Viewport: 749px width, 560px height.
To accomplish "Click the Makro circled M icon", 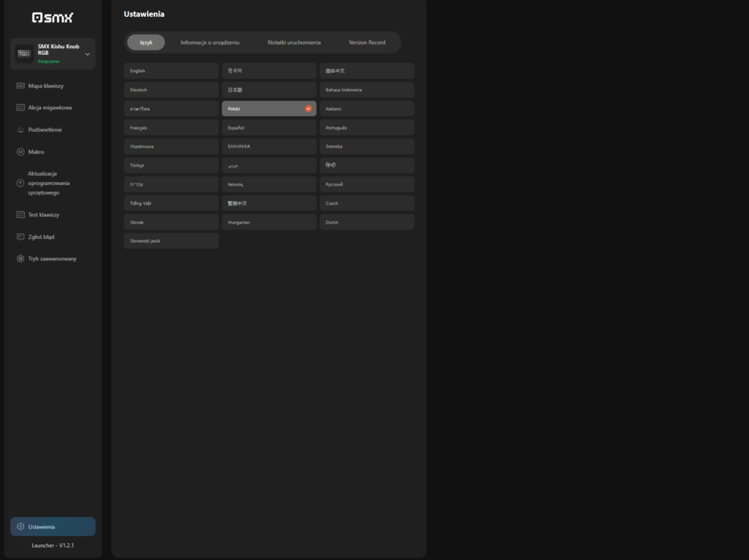I will coord(20,152).
